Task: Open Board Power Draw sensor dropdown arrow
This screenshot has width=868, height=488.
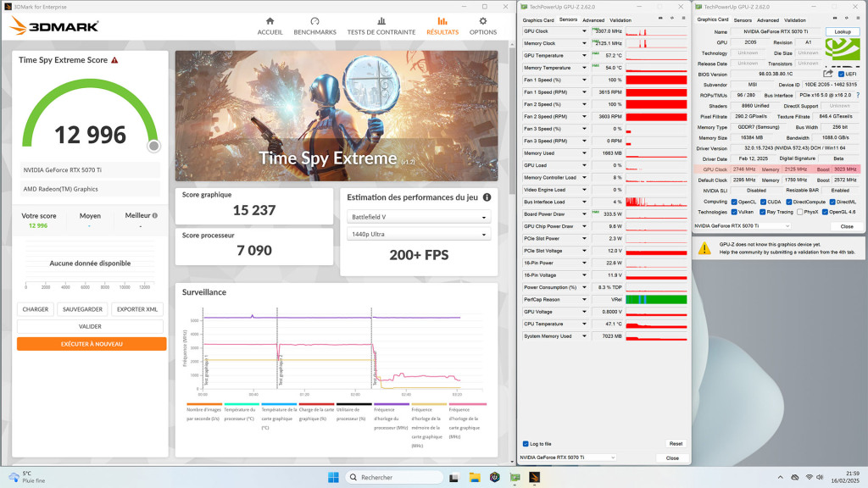Action: [584, 214]
